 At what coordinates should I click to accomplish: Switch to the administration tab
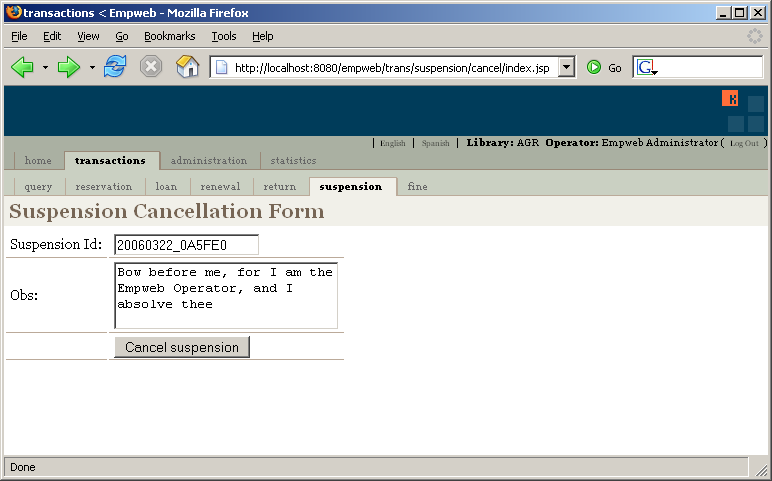point(209,160)
